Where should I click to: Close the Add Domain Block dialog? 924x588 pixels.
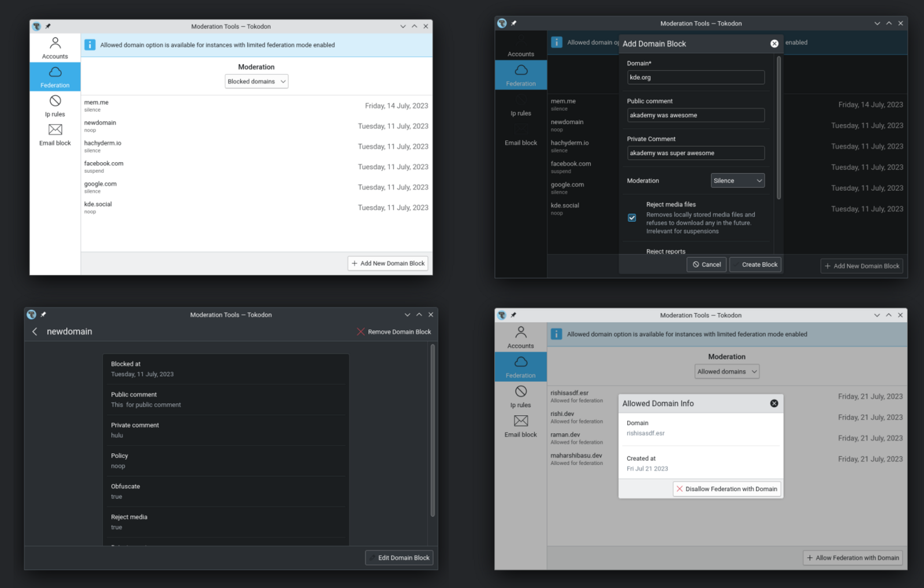(774, 44)
